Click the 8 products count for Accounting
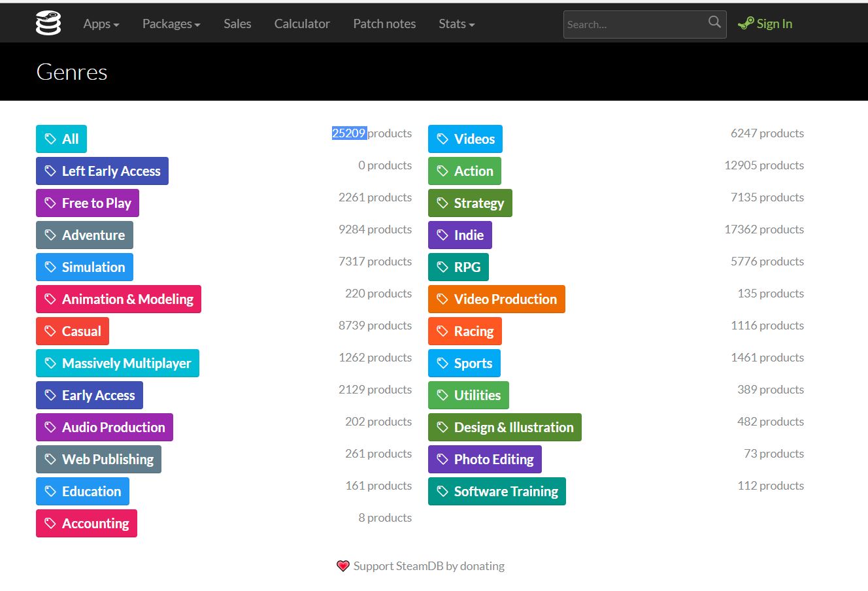 385,517
